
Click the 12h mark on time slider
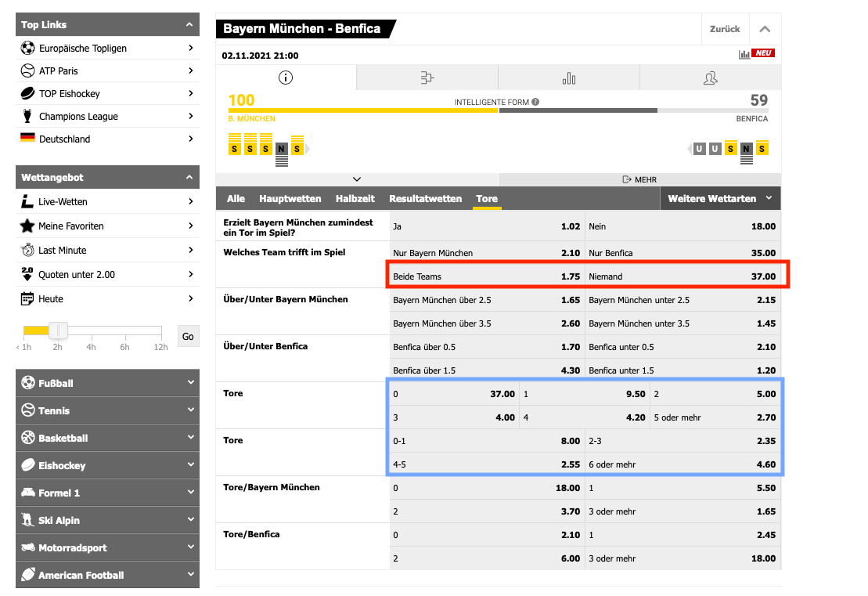160,347
